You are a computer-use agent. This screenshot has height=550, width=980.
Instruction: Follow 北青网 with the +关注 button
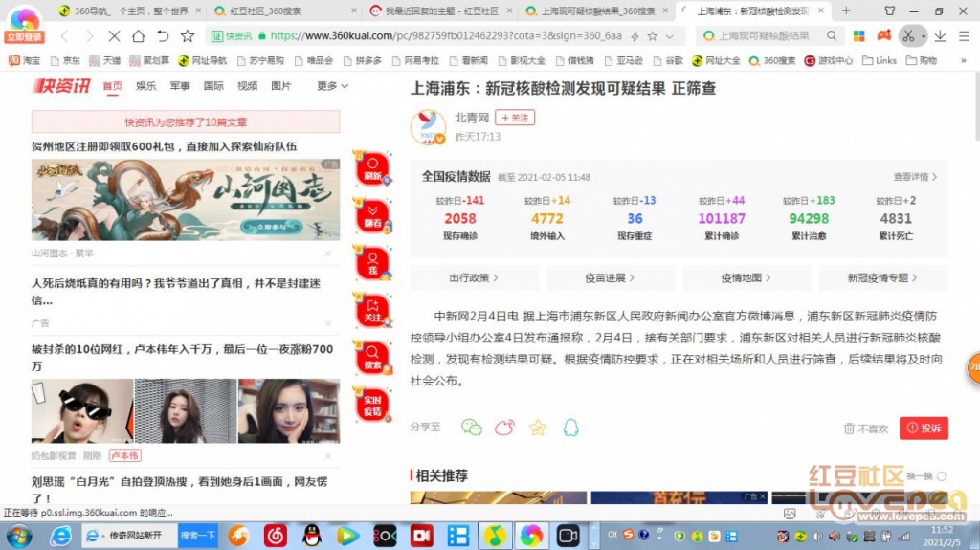pyautogui.click(x=515, y=118)
